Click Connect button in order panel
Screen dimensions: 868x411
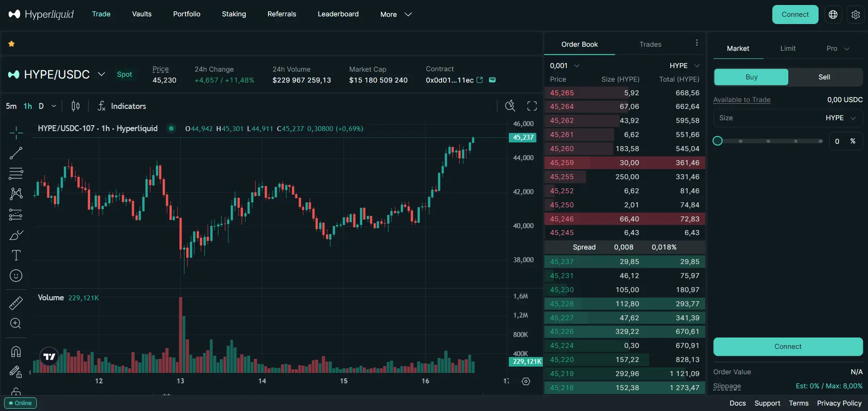pos(788,347)
